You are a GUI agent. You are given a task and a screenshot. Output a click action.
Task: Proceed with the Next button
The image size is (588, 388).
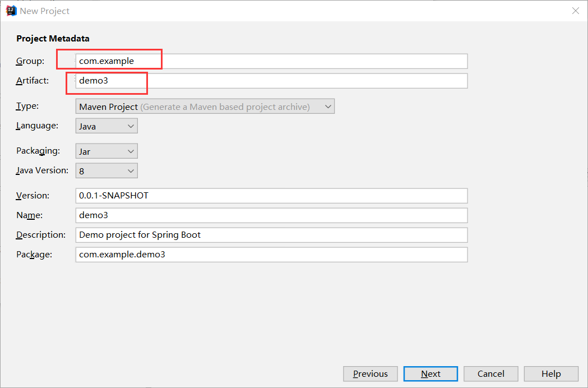coord(430,374)
